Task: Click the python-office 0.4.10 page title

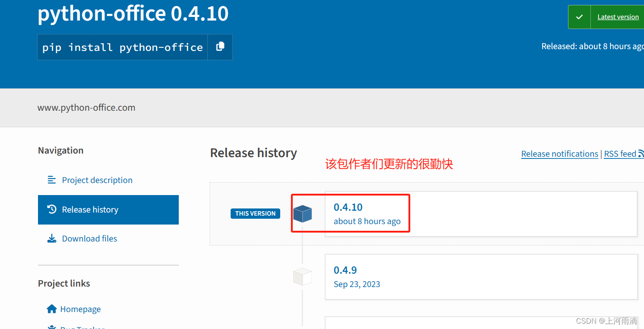Action: (x=133, y=14)
